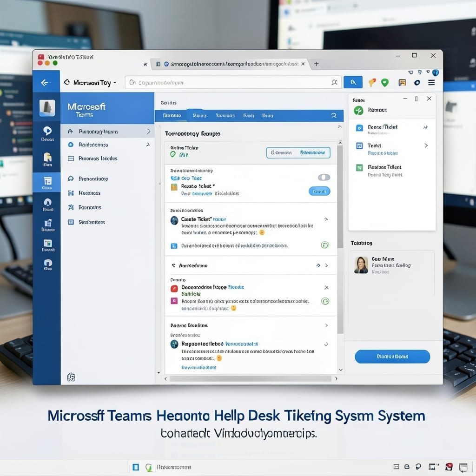Viewport: 476px width, 476px height.
Task: Switch to the Mams tab
Action: tap(199, 115)
